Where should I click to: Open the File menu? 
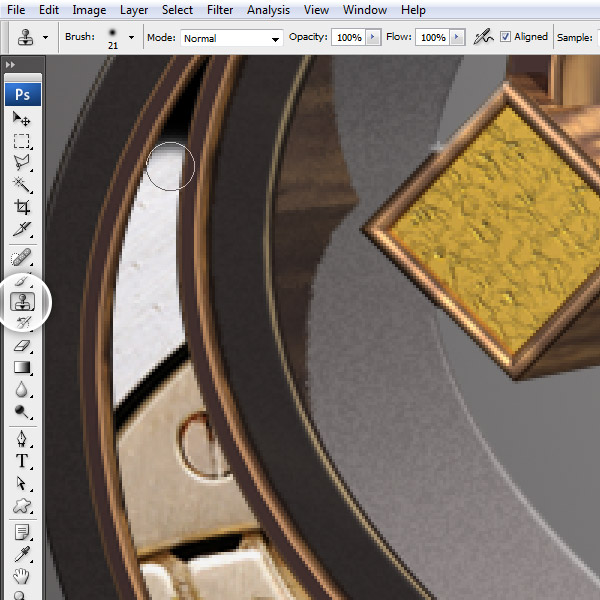(16, 10)
